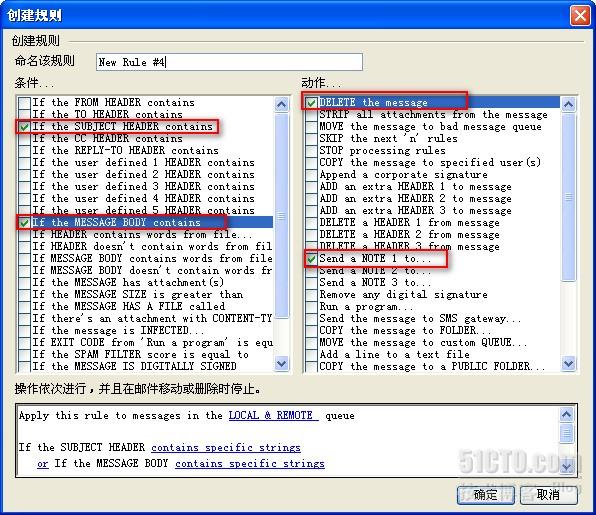
Task: Click MESSAGE BODY 'contains specific strings' link
Action: (250, 464)
